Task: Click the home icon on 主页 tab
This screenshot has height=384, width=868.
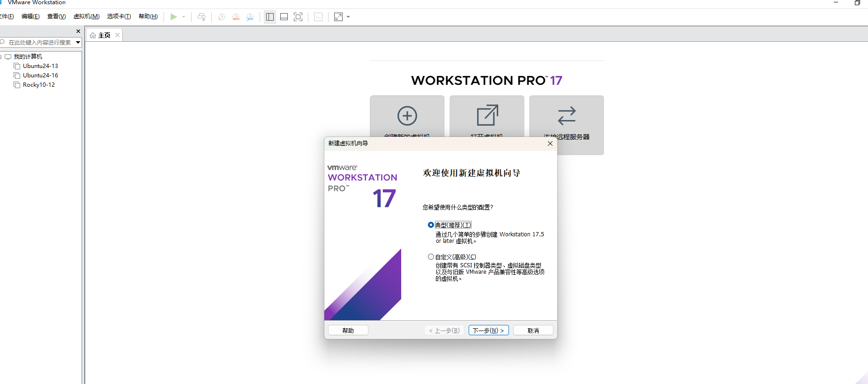Action: click(93, 35)
